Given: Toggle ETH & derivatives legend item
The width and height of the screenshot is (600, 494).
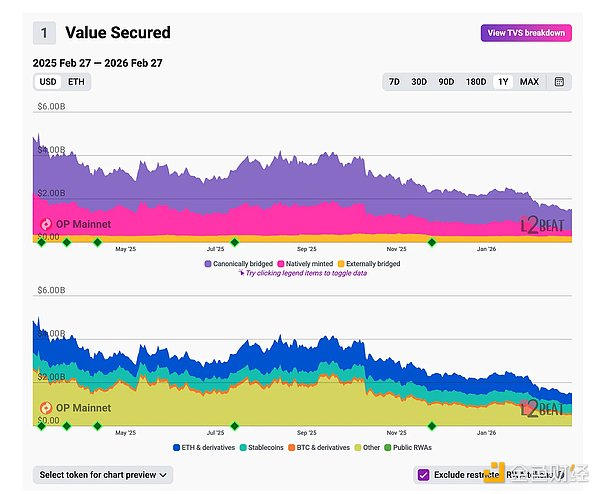Looking at the screenshot, I should 206,447.
